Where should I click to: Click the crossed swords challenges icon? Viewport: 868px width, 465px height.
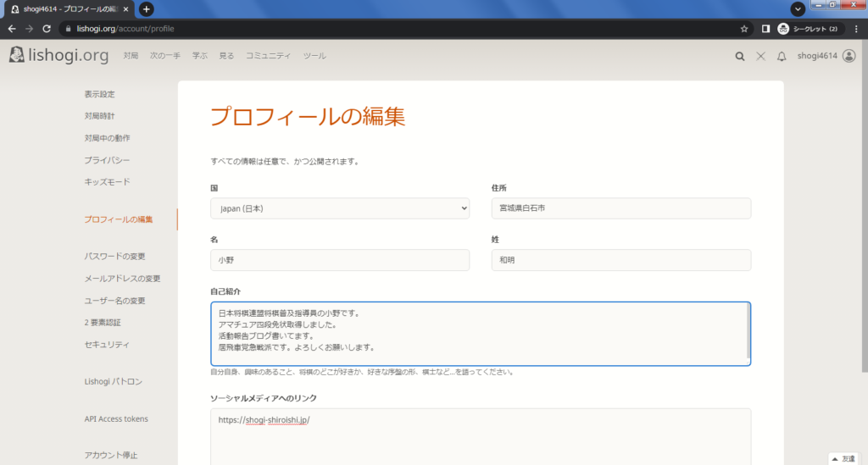[760, 56]
